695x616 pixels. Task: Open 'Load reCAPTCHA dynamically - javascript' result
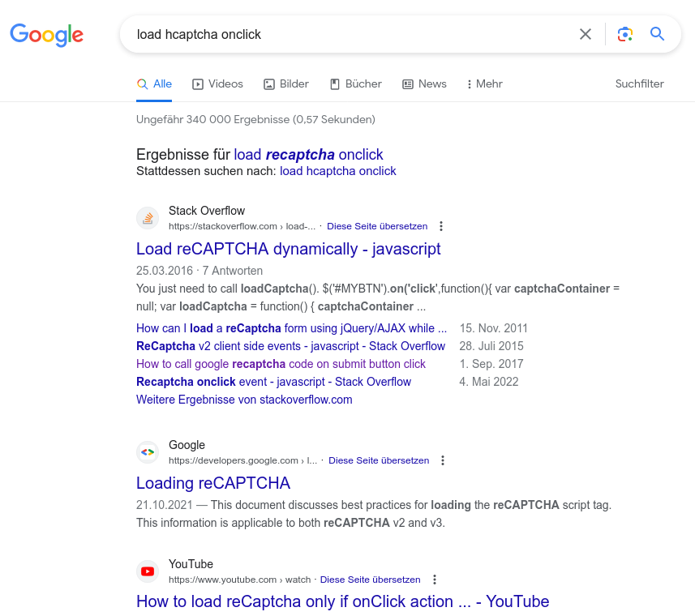pyautogui.click(x=288, y=249)
